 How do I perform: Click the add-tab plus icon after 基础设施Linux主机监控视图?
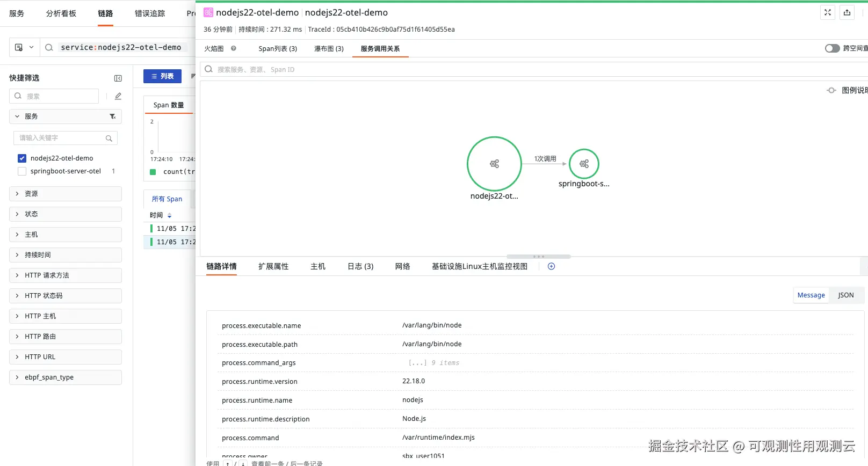[x=551, y=266]
